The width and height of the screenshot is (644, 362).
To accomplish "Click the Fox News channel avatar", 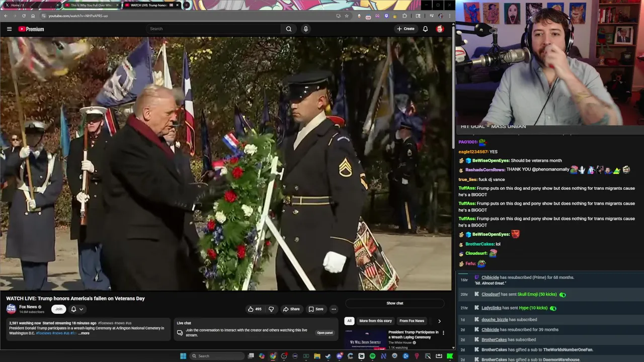I will [x=11, y=309].
